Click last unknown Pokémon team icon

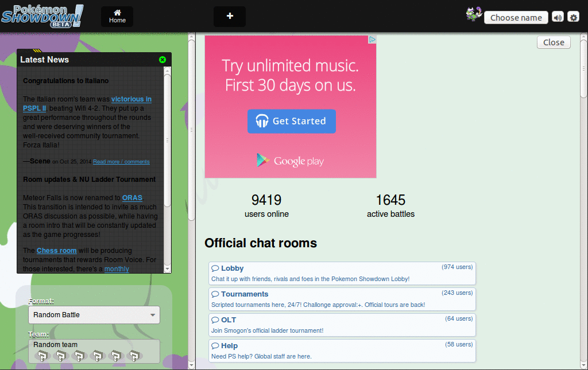134,356
